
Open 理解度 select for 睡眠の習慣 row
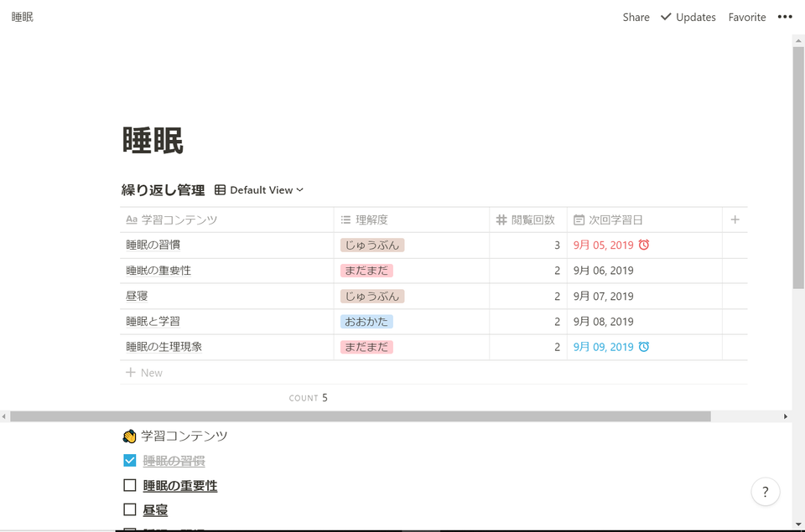372,245
